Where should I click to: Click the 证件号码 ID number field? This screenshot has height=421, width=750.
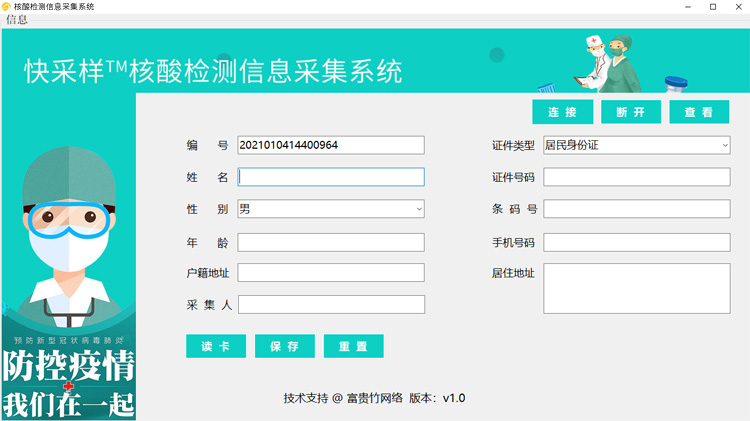tap(637, 177)
